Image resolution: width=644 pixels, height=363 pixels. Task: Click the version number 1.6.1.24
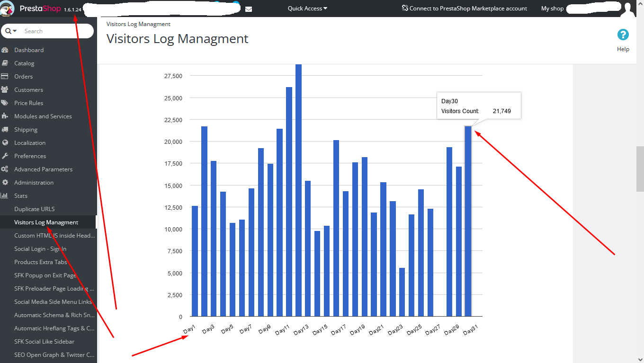coord(72,9)
